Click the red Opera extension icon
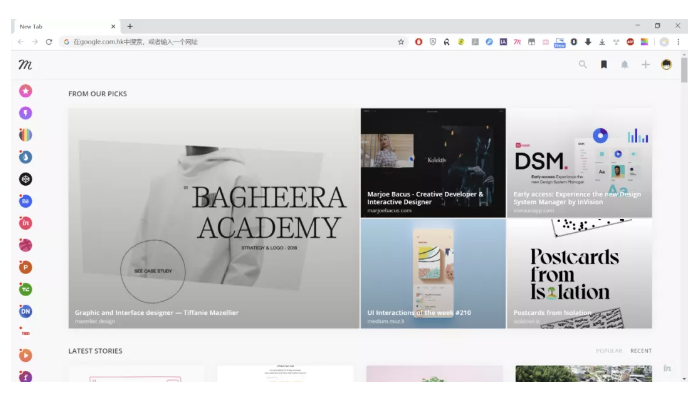696x396 pixels. pos(419,42)
